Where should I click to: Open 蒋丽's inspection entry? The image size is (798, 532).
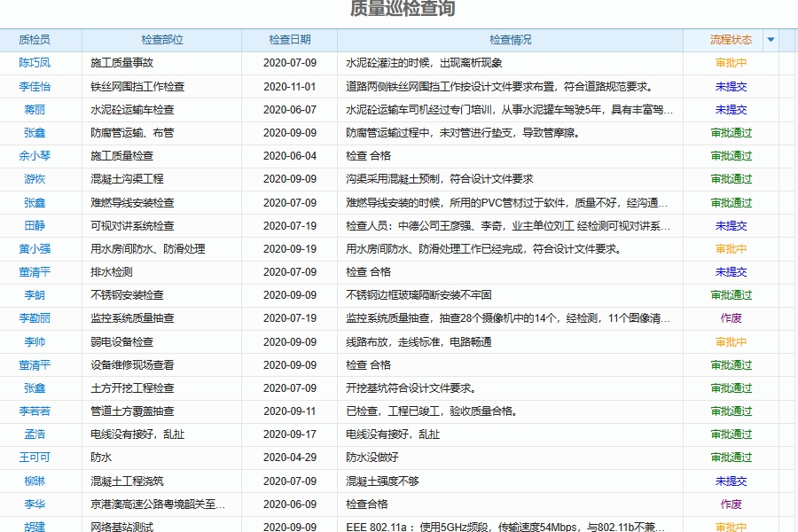click(x=34, y=109)
